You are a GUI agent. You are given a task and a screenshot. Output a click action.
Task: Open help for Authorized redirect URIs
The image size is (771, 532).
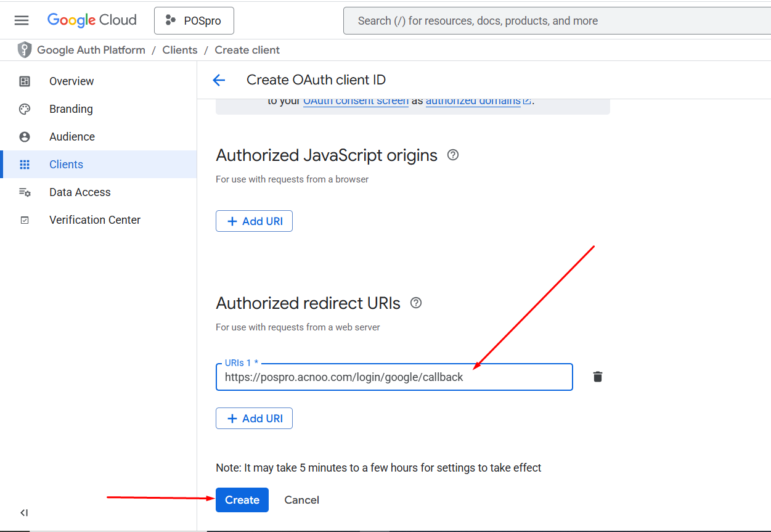point(416,303)
